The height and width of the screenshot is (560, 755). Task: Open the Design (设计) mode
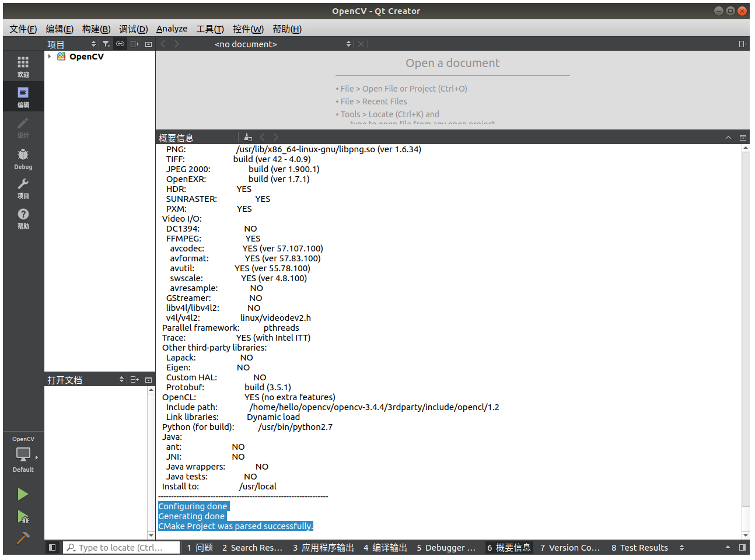click(23, 127)
